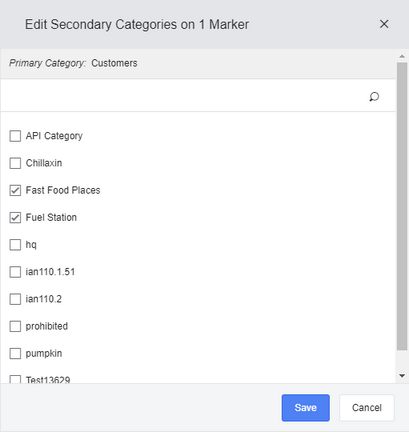The width and height of the screenshot is (409, 432).
Task: Enable the Chillaxin category checkbox
Action: [x=15, y=163]
